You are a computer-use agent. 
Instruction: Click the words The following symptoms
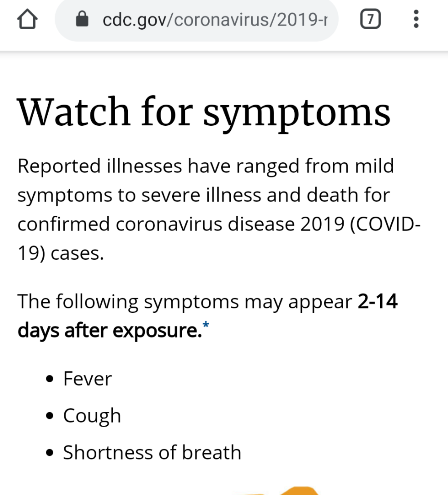[x=128, y=301]
